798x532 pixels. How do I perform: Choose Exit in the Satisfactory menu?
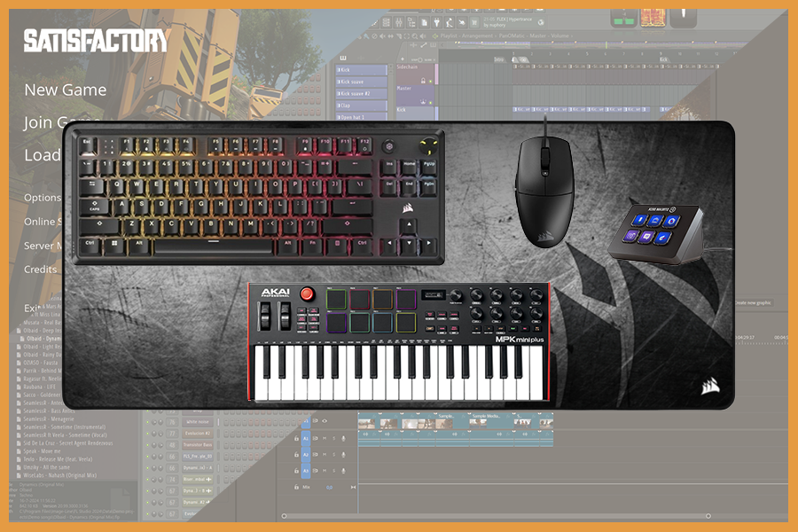tap(32, 308)
